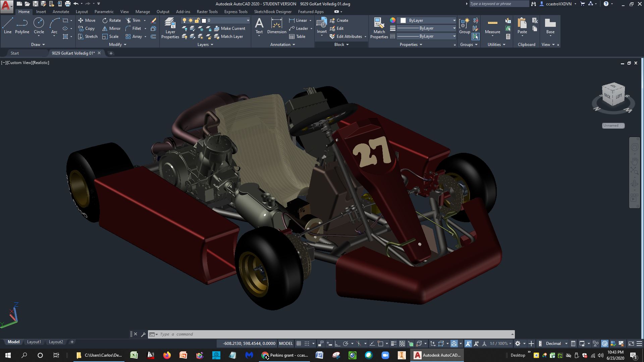Toggle MODEL space button

click(x=286, y=344)
